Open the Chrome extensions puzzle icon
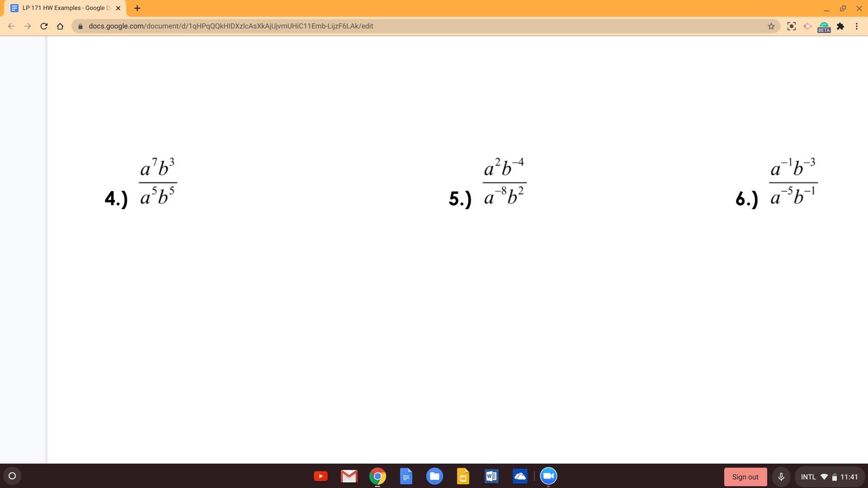 coord(840,26)
